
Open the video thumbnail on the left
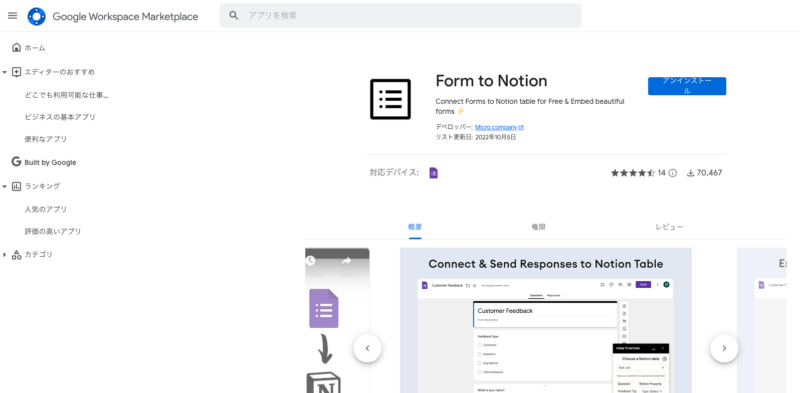tap(337, 321)
